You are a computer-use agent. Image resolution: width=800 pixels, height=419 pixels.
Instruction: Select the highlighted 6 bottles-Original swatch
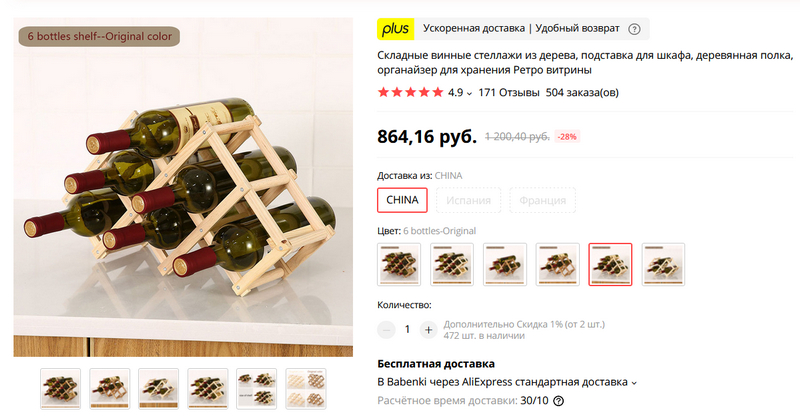610,264
